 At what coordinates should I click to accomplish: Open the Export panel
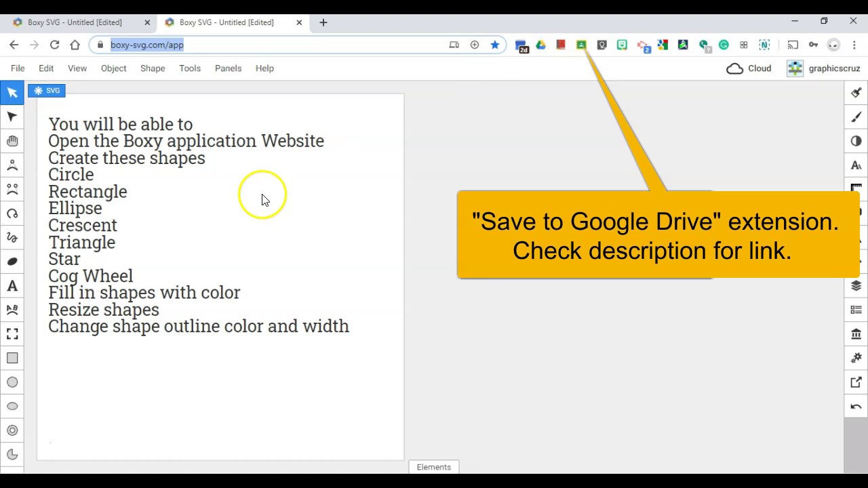tap(856, 382)
